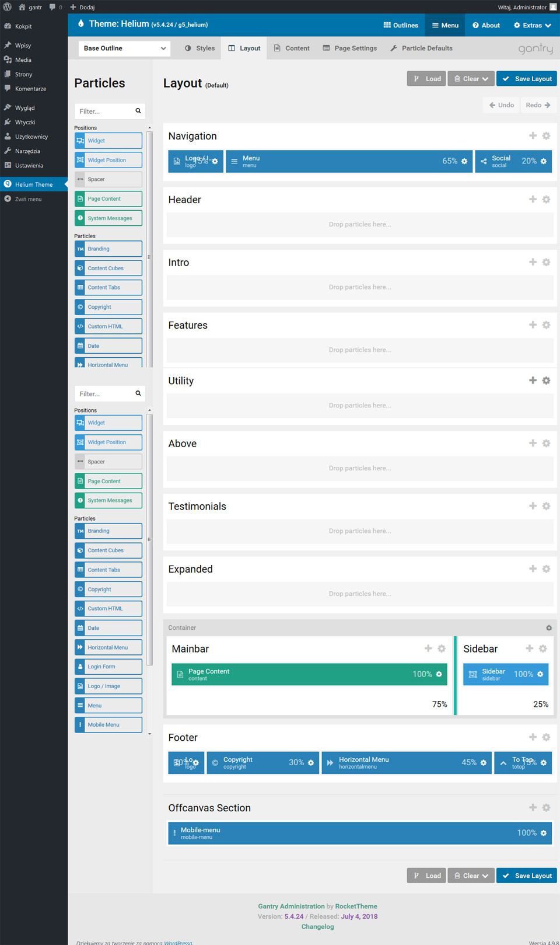Open settings gear for Header section
Image resolution: width=560 pixels, height=945 pixels.
pos(546,200)
